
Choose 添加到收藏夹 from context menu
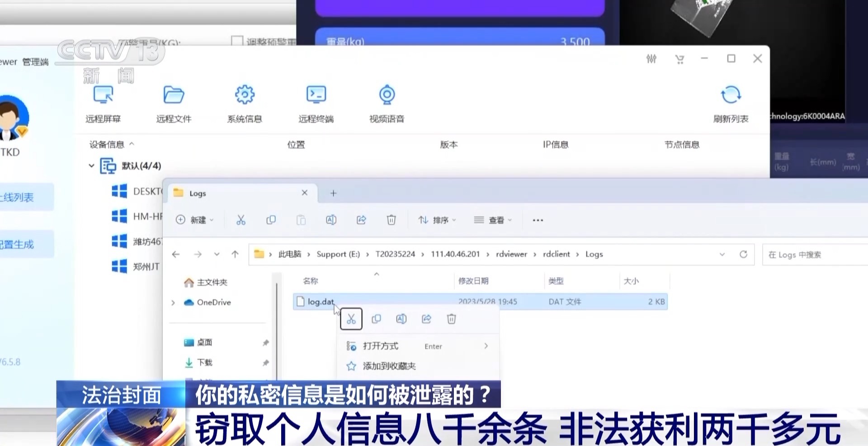pos(389,366)
